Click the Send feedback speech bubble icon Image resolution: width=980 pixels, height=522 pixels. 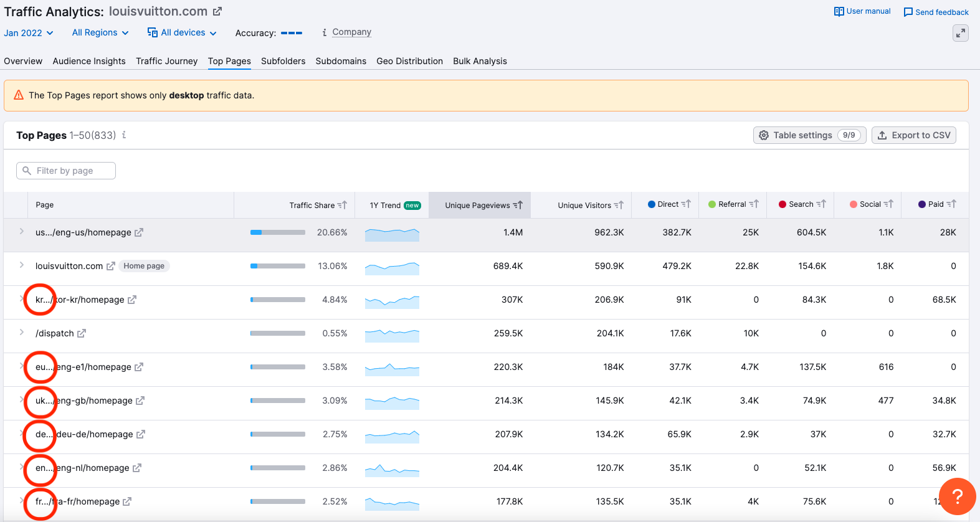pyautogui.click(x=908, y=12)
